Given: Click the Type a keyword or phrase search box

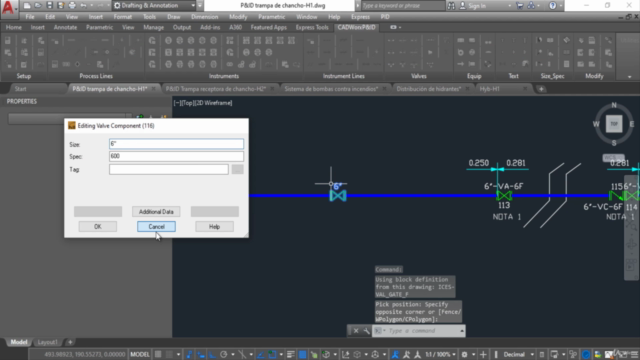Looking at the screenshot, I should [x=402, y=6].
